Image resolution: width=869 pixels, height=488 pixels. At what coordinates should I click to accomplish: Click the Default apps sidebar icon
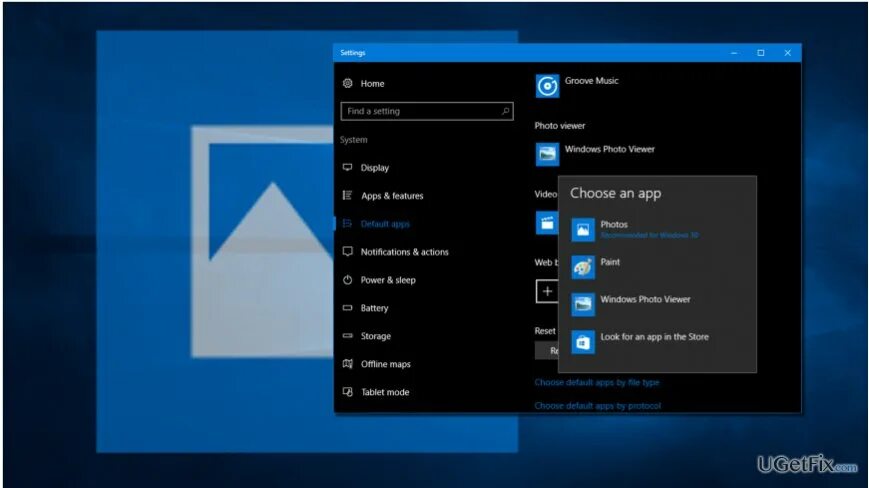[x=347, y=223]
